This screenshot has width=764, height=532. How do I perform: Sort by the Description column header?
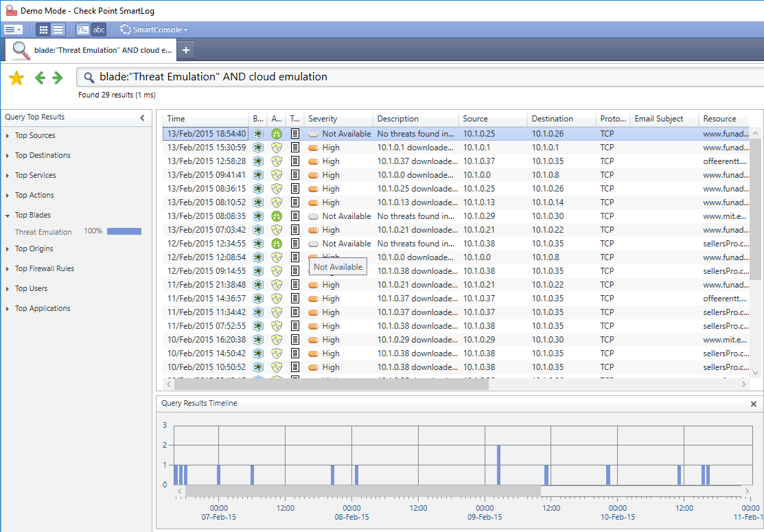(x=415, y=118)
